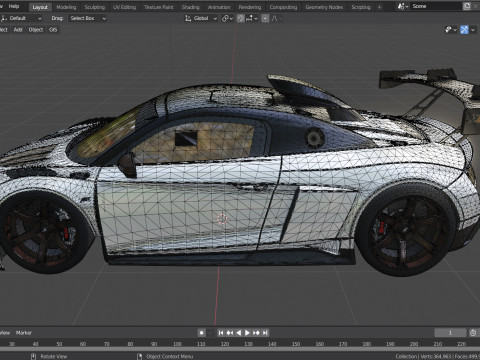Toggle proportional editing
The width and height of the screenshot is (480, 360).
click(x=265, y=18)
